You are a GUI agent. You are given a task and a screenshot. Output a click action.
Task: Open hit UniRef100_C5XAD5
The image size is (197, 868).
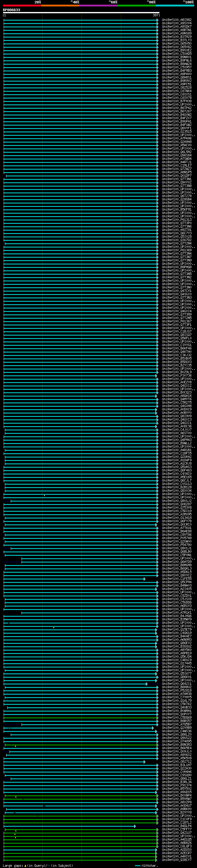click(177, 54)
